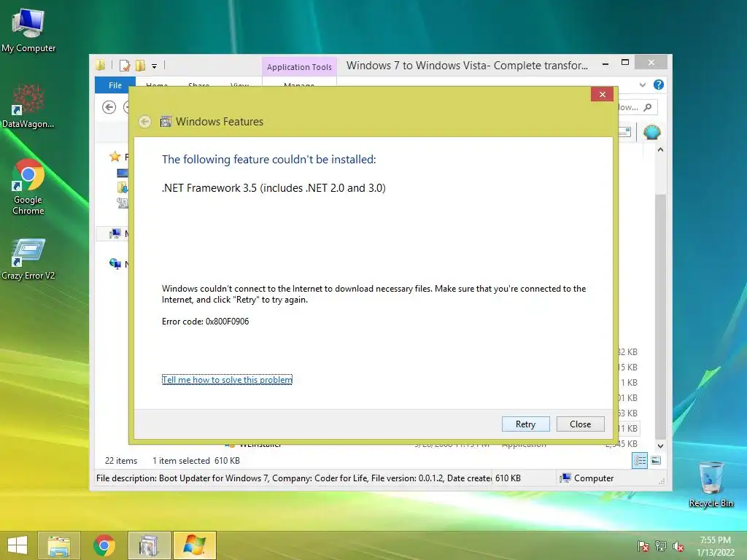Select the My Computer desktop icon
This screenshot has width=747, height=560.
pyautogui.click(x=28, y=31)
